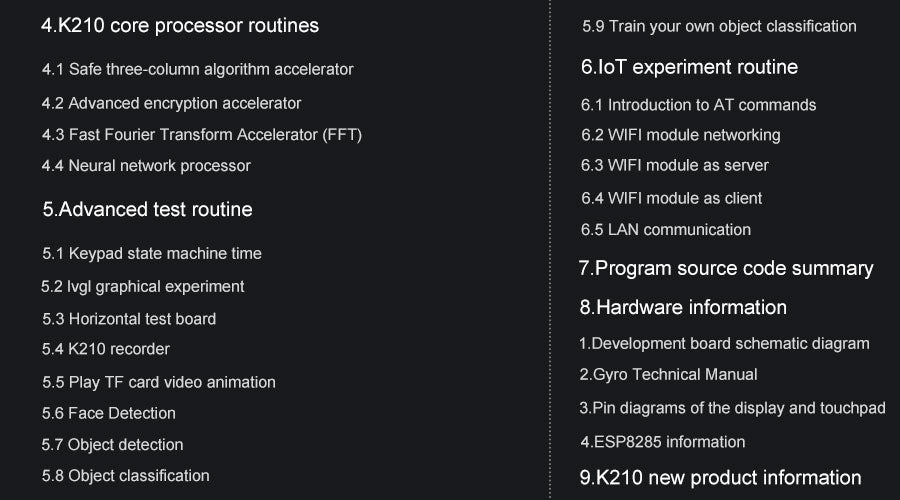Click "5.8 Object classification" entry
900x500 pixels.
(x=126, y=476)
